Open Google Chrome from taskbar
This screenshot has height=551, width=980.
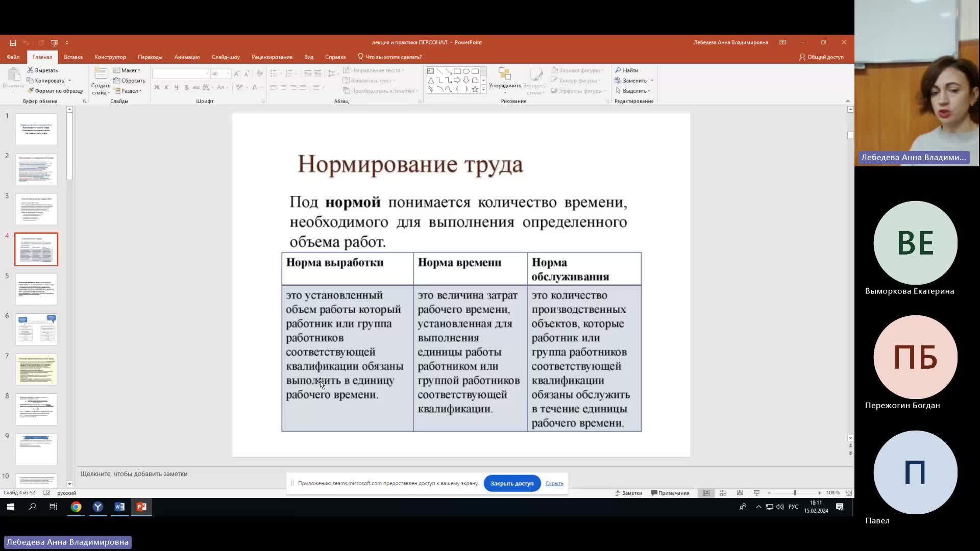[x=76, y=507]
